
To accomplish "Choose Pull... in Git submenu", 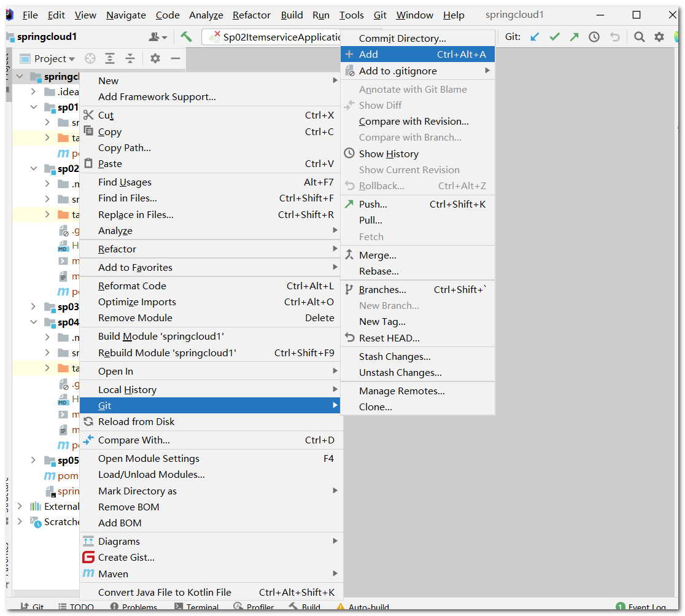I will (x=417, y=220).
